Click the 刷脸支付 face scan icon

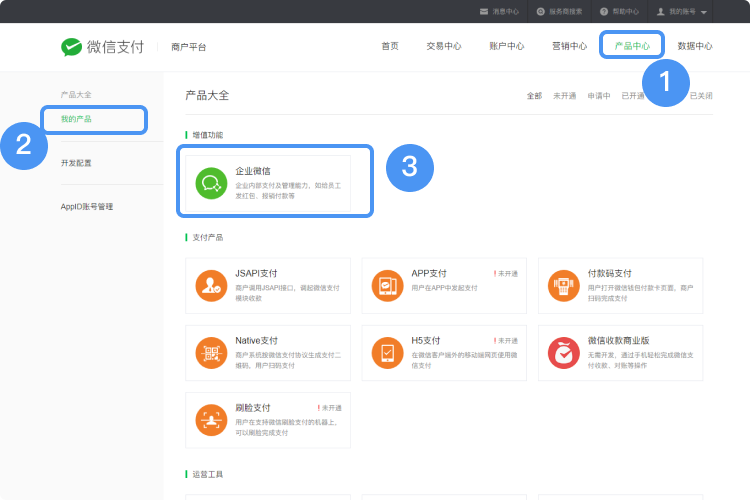[211, 420]
